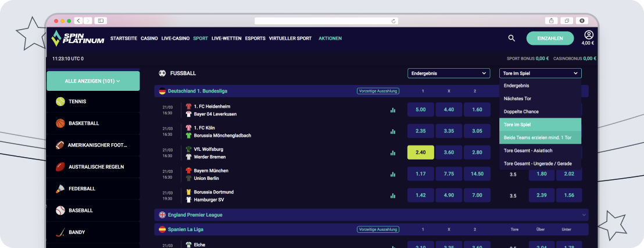Open statistics icon for Heidenheim vs Leverkusen
Image resolution: width=644 pixels, height=248 pixels.
pyautogui.click(x=393, y=110)
